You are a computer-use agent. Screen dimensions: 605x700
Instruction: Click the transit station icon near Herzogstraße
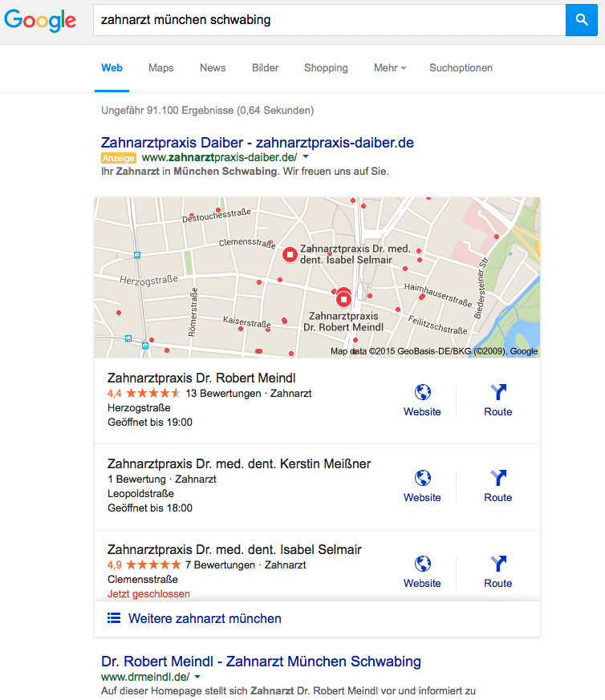137,255
